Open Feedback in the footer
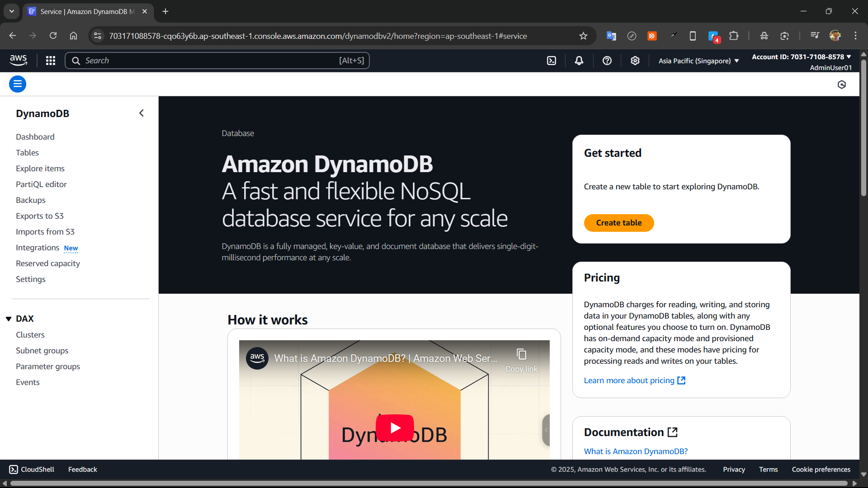 coord(83,469)
